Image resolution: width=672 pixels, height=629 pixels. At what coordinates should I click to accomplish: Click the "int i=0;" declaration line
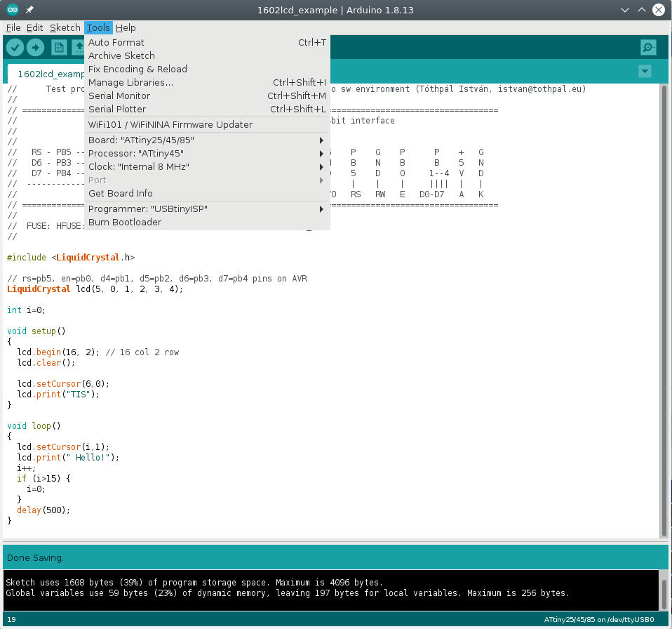point(26,310)
